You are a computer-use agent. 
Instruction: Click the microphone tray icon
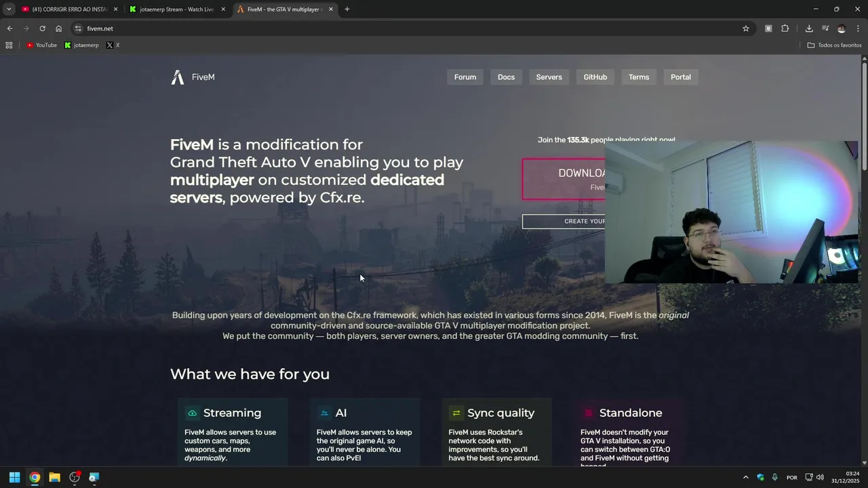click(774, 477)
